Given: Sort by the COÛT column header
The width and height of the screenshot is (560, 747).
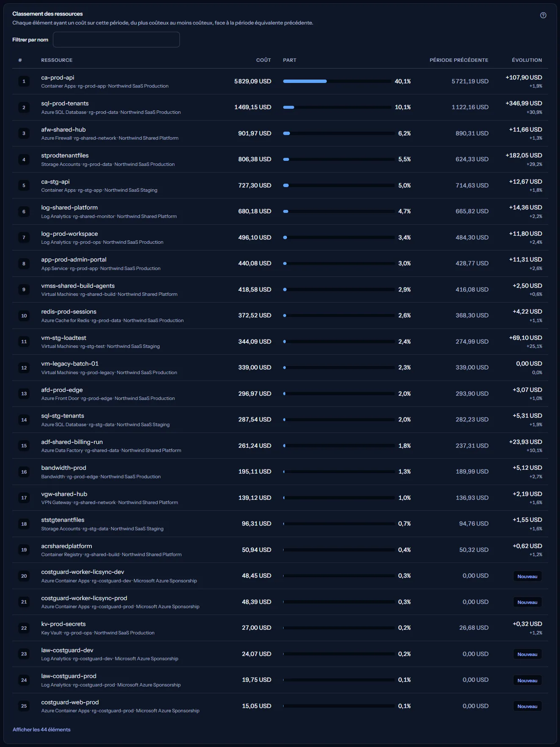Looking at the screenshot, I should [x=263, y=60].
